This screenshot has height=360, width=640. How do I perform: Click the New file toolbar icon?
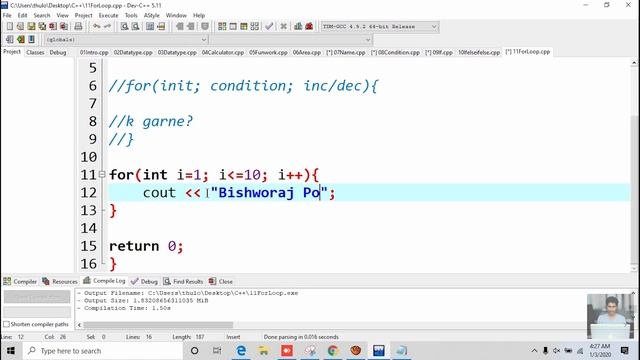click(x=9, y=27)
